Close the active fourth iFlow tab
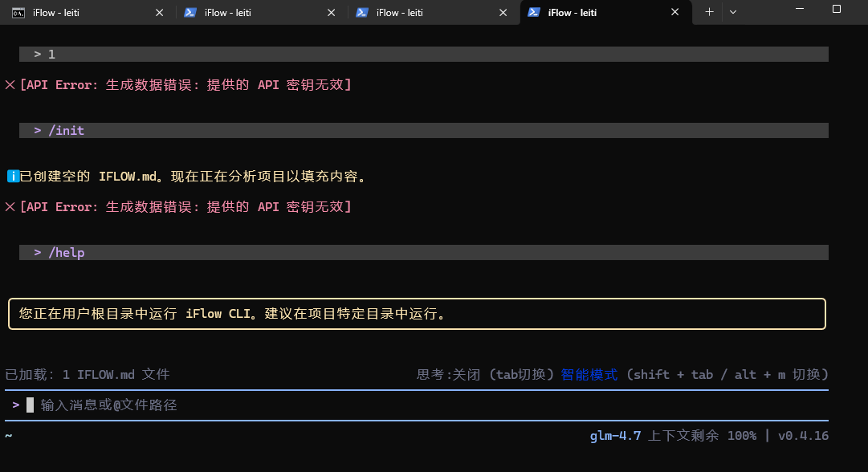Screen dimensions: 868x472 point(675,13)
